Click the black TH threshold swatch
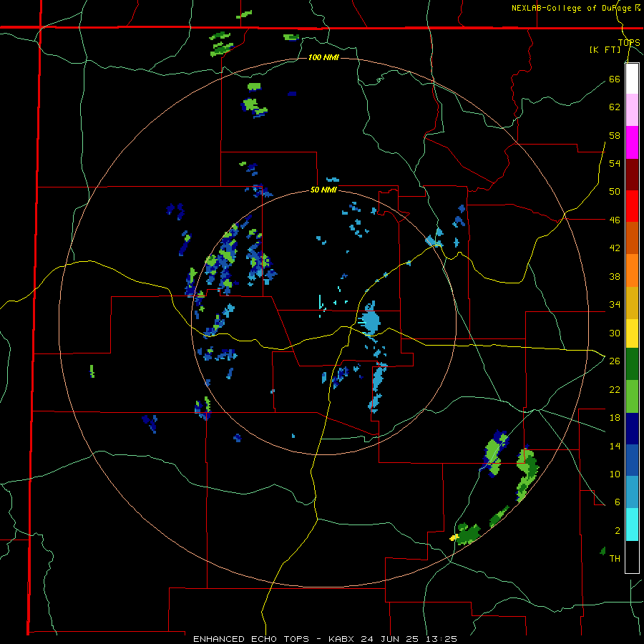Image resolution: width=644 pixels, height=644 pixels. [632, 557]
